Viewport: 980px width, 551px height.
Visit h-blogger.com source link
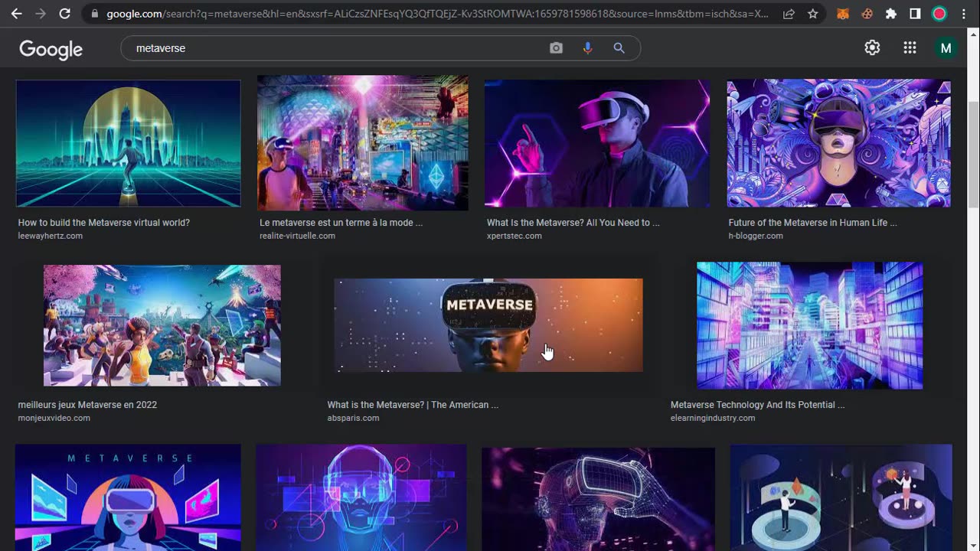click(x=756, y=236)
